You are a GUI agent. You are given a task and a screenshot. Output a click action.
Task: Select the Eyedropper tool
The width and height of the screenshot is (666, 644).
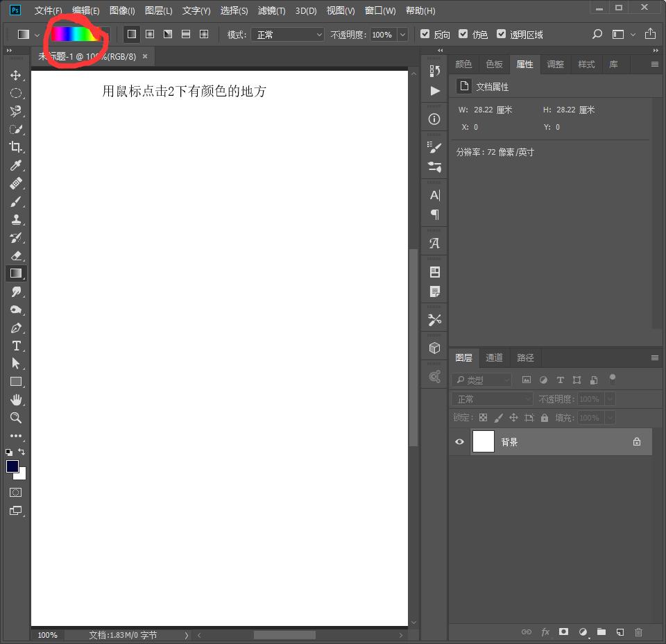(15, 165)
